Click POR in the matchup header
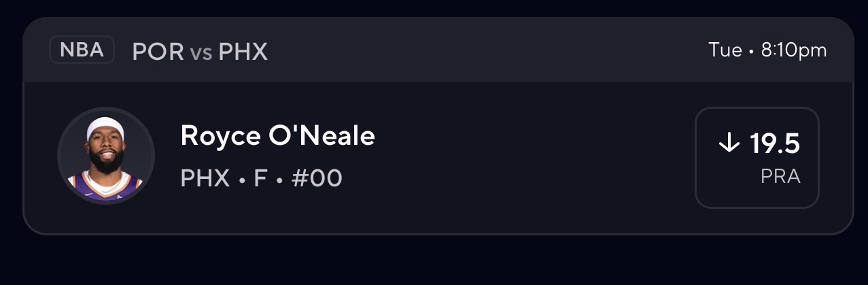This screenshot has width=868, height=285. (x=158, y=52)
